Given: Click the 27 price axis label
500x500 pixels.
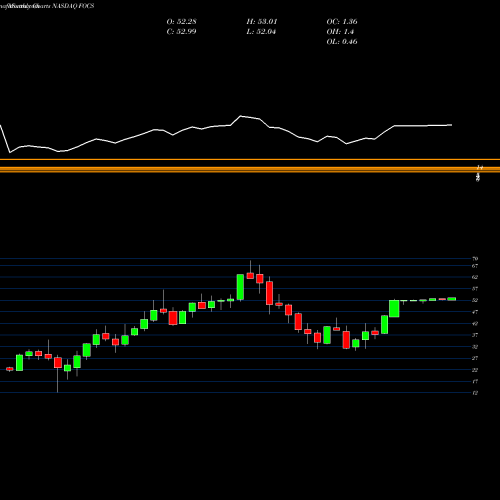Looking at the screenshot, I should pos(475,358).
